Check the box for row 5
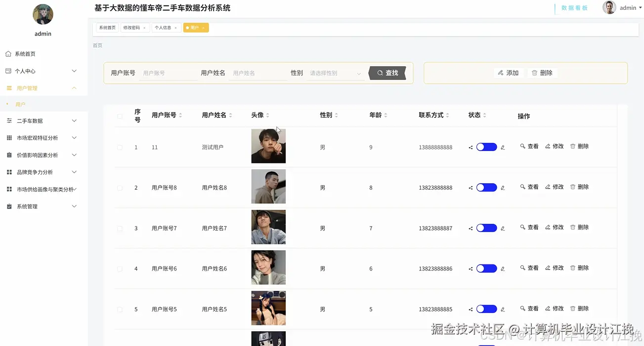This screenshot has width=644, height=346. (x=120, y=309)
